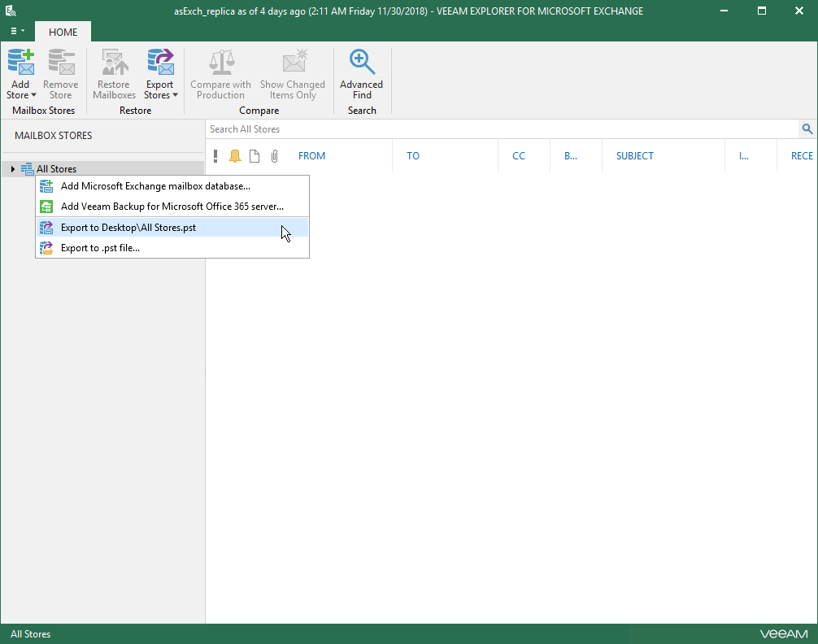Select All Stores in mailbox tree
The image size is (818, 644).
[x=56, y=168]
